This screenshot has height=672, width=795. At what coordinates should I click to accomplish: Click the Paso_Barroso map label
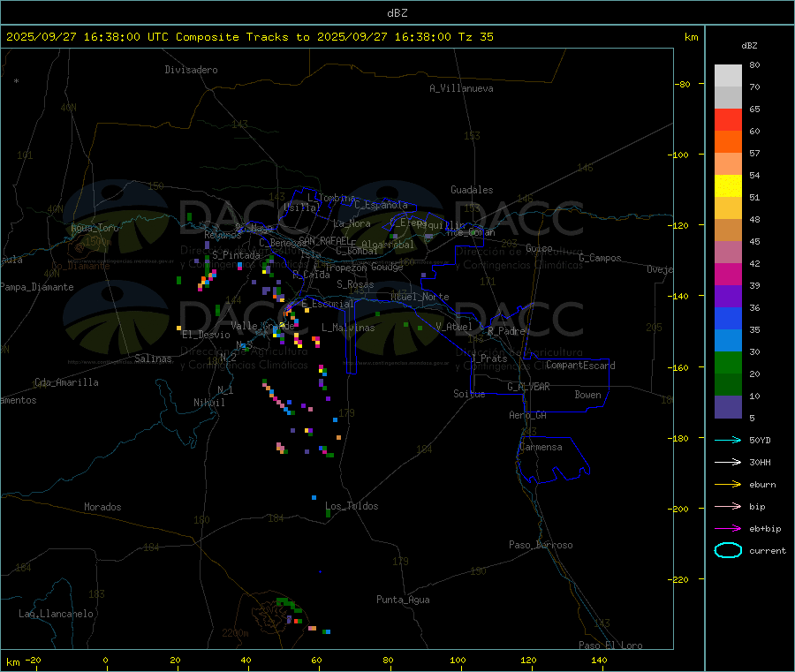pos(541,545)
